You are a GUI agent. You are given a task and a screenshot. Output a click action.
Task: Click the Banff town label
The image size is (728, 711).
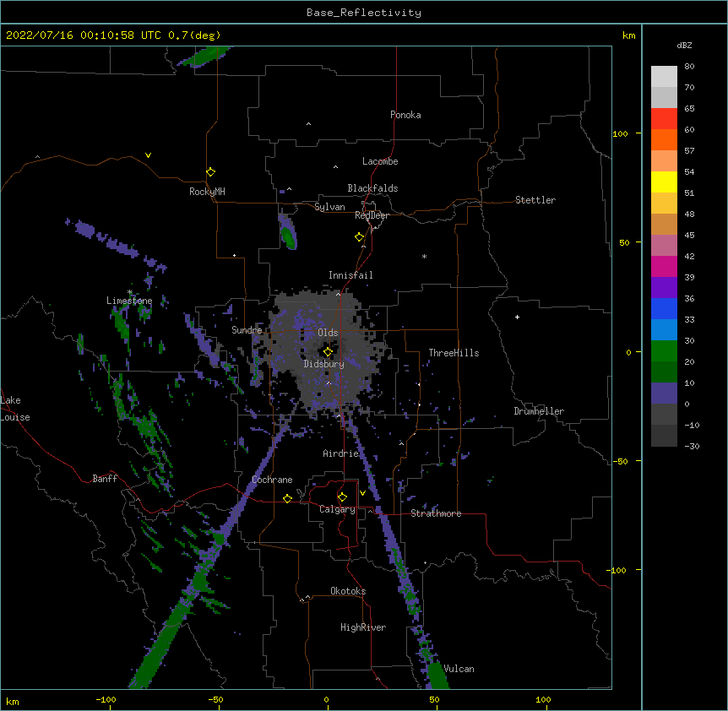(x=105, y=479)
